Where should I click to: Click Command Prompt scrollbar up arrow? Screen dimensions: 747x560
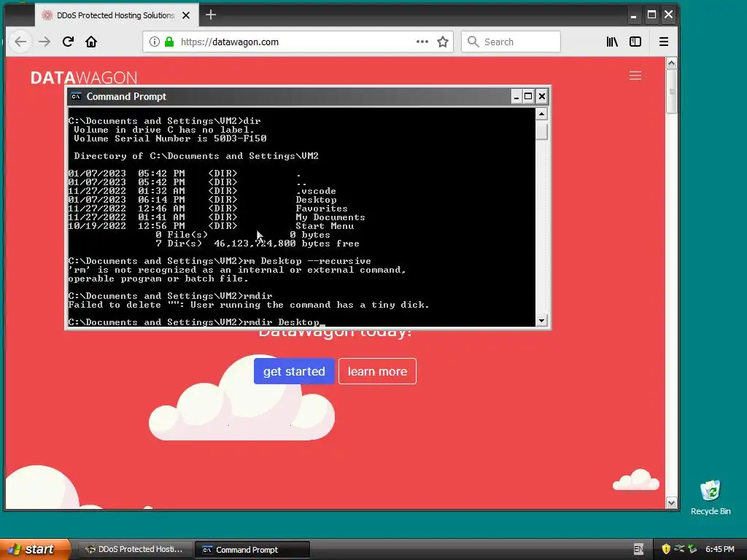tap(541, 114)
